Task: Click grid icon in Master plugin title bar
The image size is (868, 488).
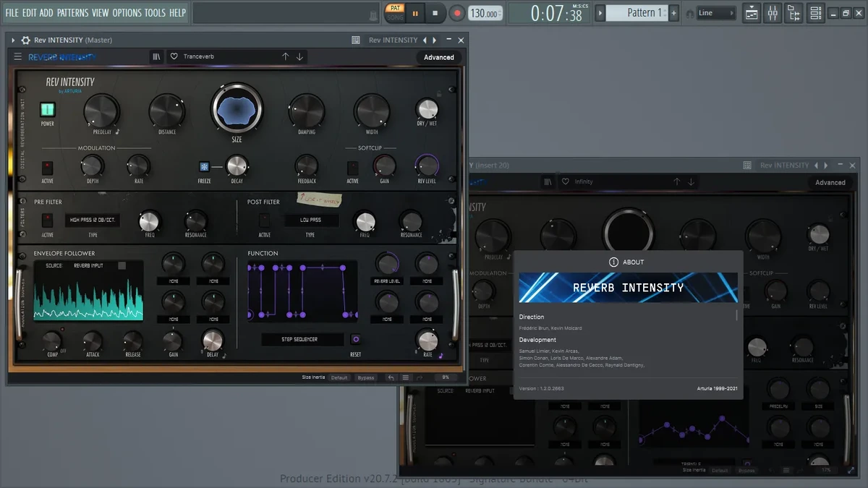Action: (x=356, y=40)
